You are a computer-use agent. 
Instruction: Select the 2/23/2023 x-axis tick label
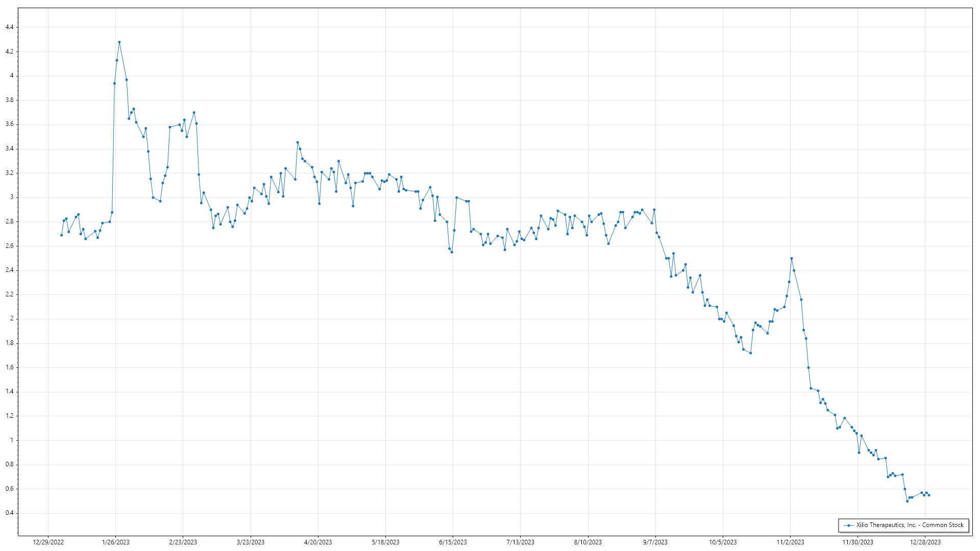click(x=183, y=542)
